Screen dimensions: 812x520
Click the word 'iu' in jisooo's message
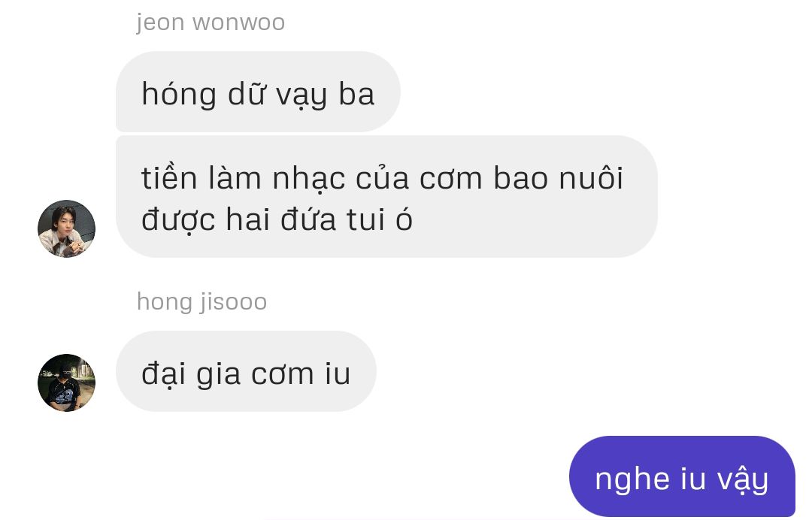(x=338, y=373)
